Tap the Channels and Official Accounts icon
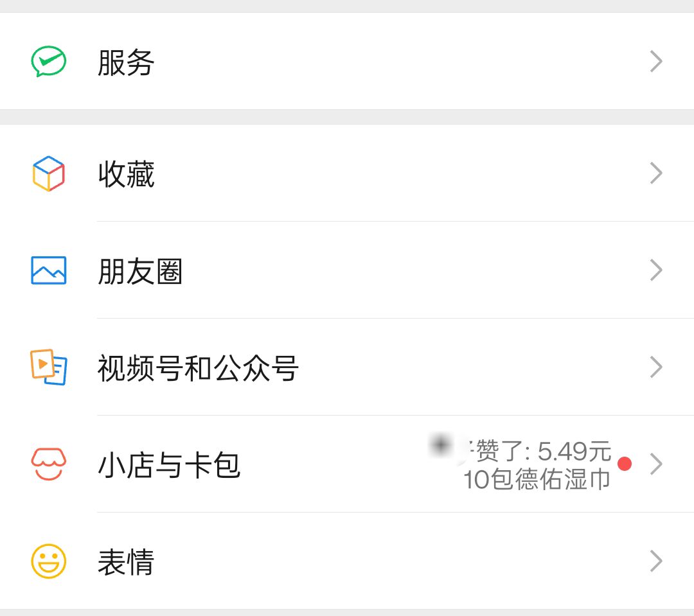 tap(49, 367)
